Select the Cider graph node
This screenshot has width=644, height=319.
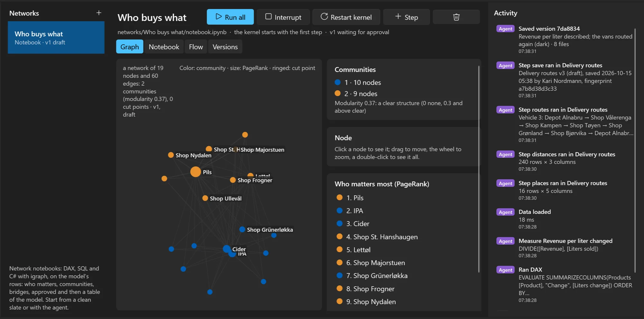(x=227, y=249)
